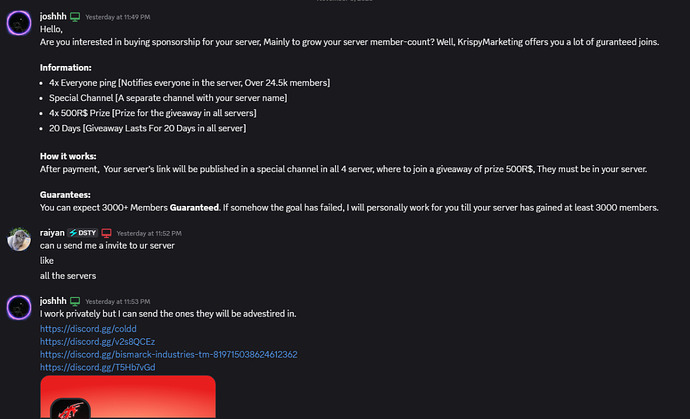
Task: Click the "Yesterday at 11:53 PM" timestamp
Action: click(118, 302)
